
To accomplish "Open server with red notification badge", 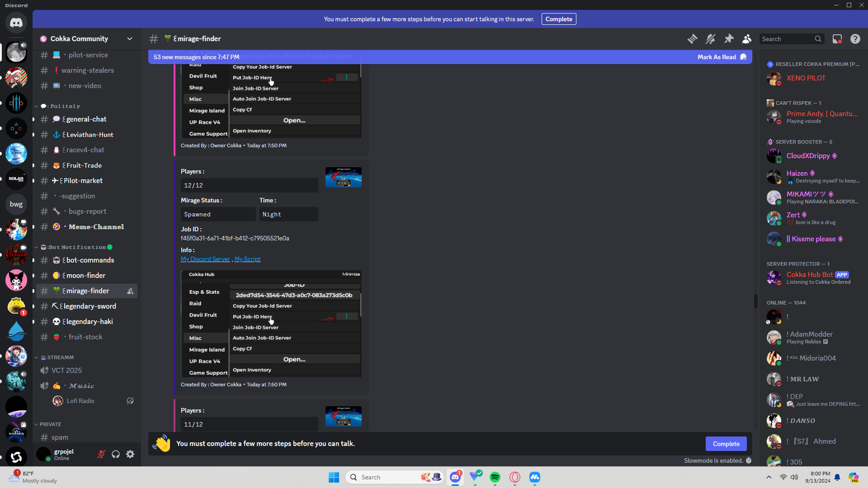I will (16, 305).
